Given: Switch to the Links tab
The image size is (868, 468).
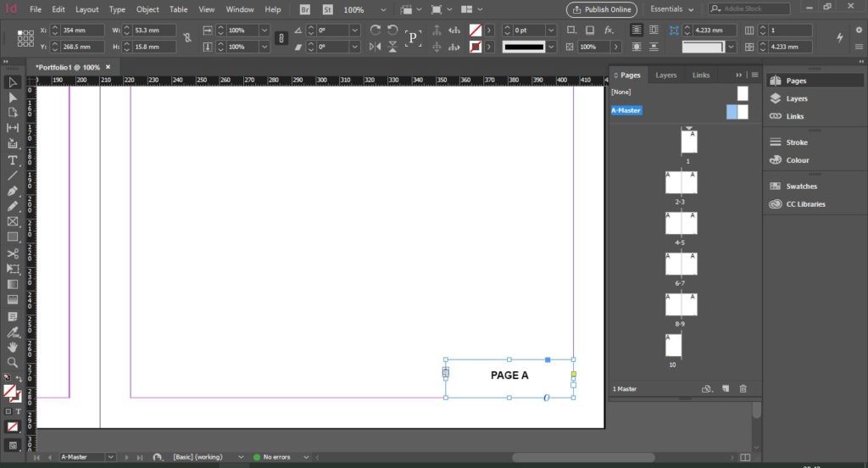Looking at the screenshot, I should click(x=701, y=75).
